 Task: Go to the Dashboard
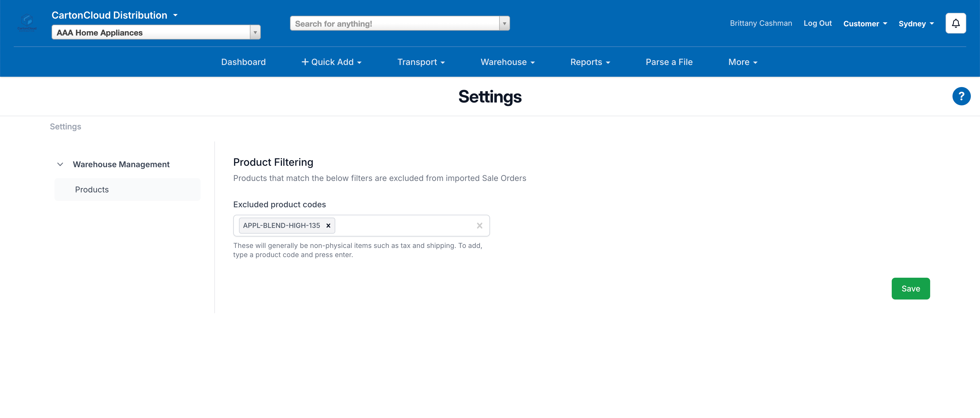[244, 62]
